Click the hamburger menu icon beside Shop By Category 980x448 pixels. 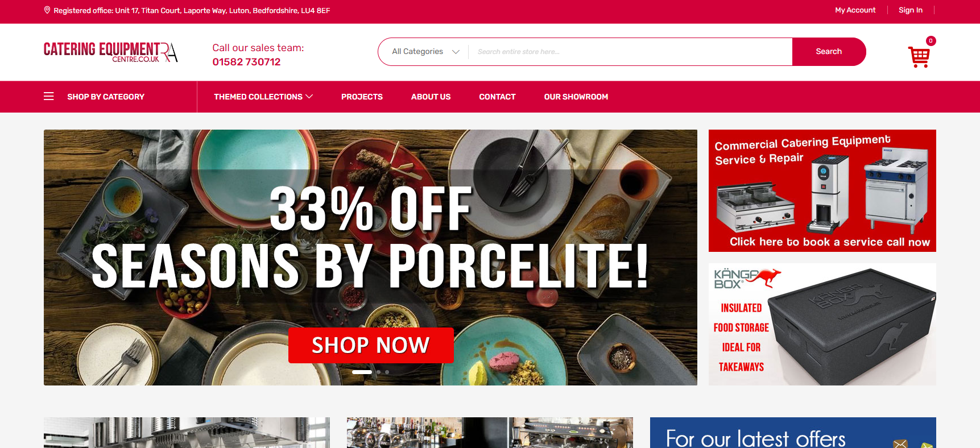pyautogui.click(x=49, y=97)
